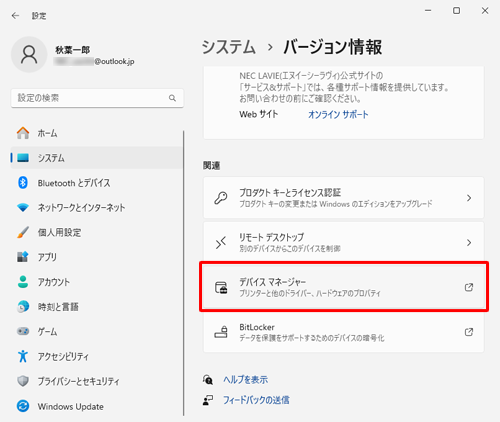Screen dimensions: 500x422
Task: Click the privacy shield icon in the sidebar
Action: 23,381
